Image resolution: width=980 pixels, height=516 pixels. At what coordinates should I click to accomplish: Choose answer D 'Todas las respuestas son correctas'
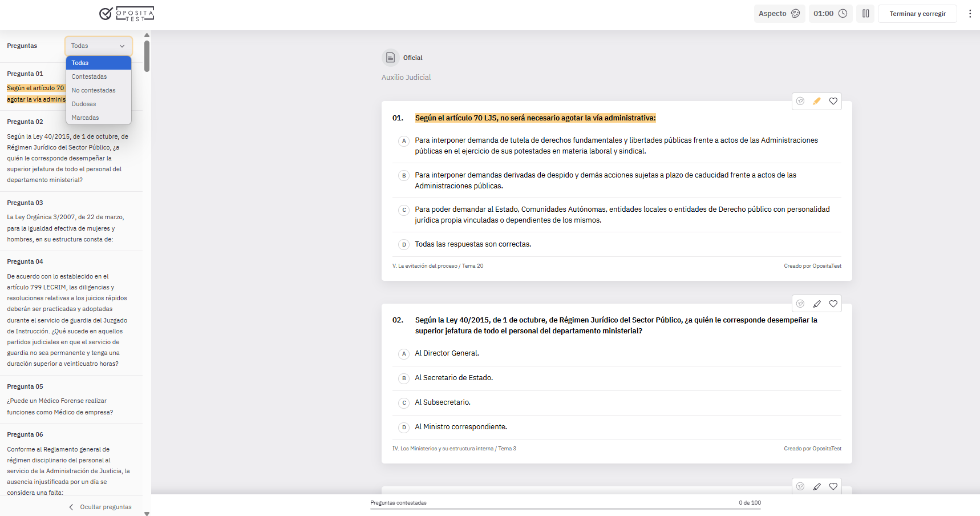pos(617,244)
